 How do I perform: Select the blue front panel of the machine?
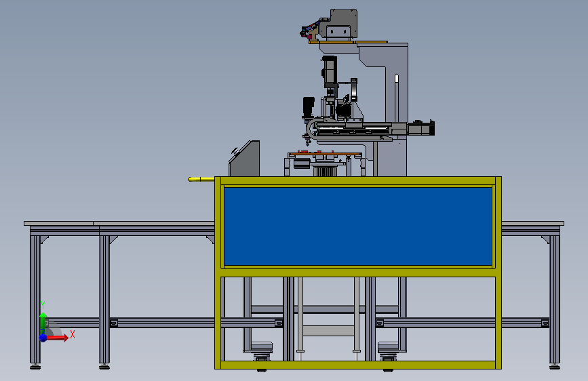click(358, 226)
